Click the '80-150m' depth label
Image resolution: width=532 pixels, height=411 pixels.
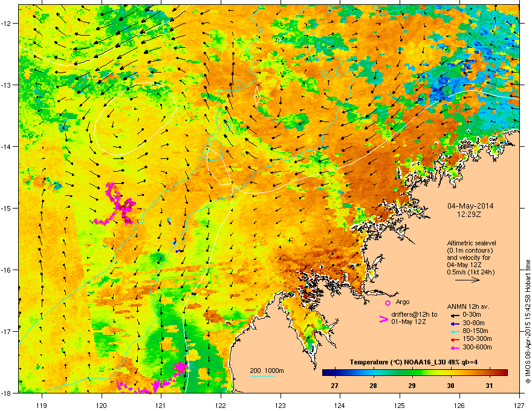coord(475,331)
